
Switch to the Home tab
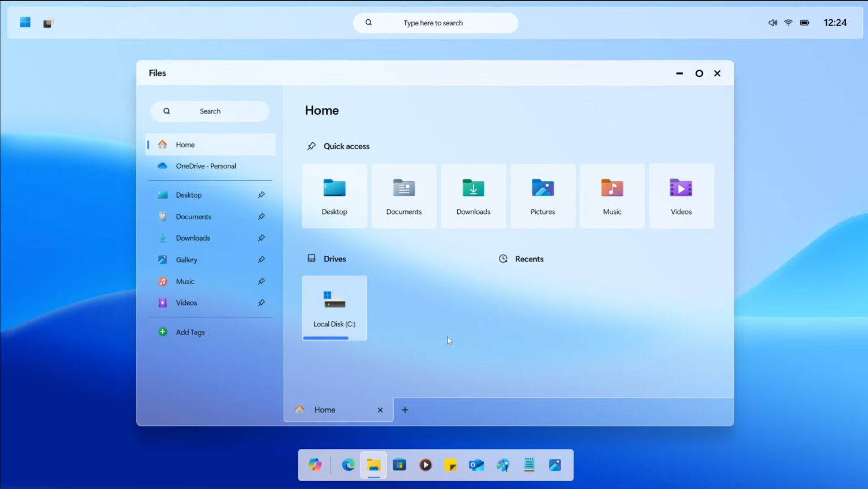point(324,409)
